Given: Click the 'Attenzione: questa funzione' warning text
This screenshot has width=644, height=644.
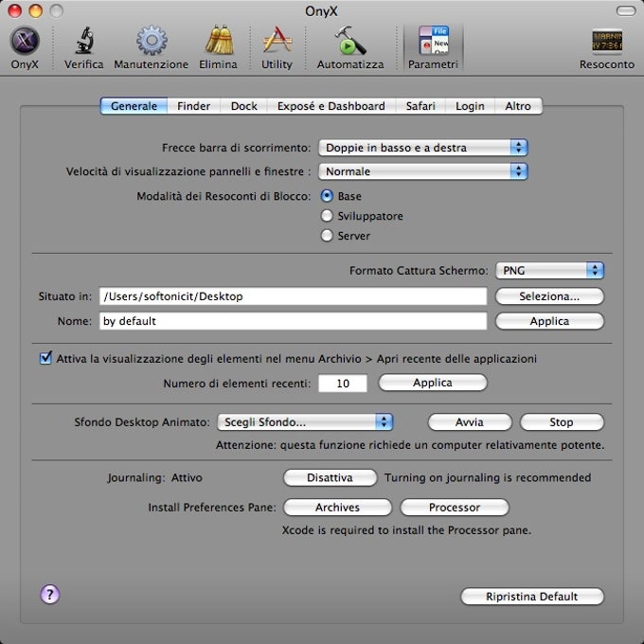Looking at the screenshot, I should (x=410, y=445).
